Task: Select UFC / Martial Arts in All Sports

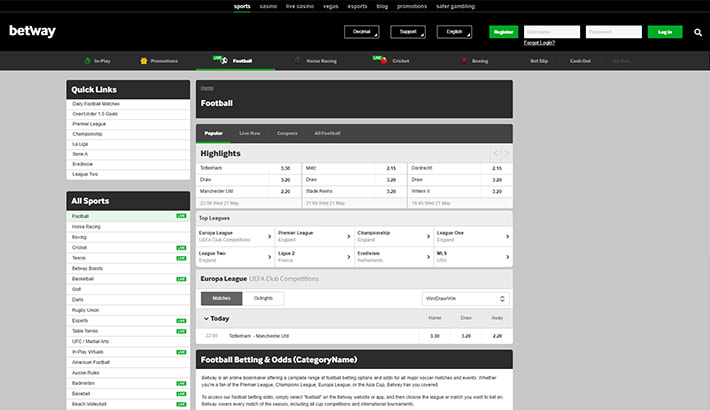Action: pos(91,341)
